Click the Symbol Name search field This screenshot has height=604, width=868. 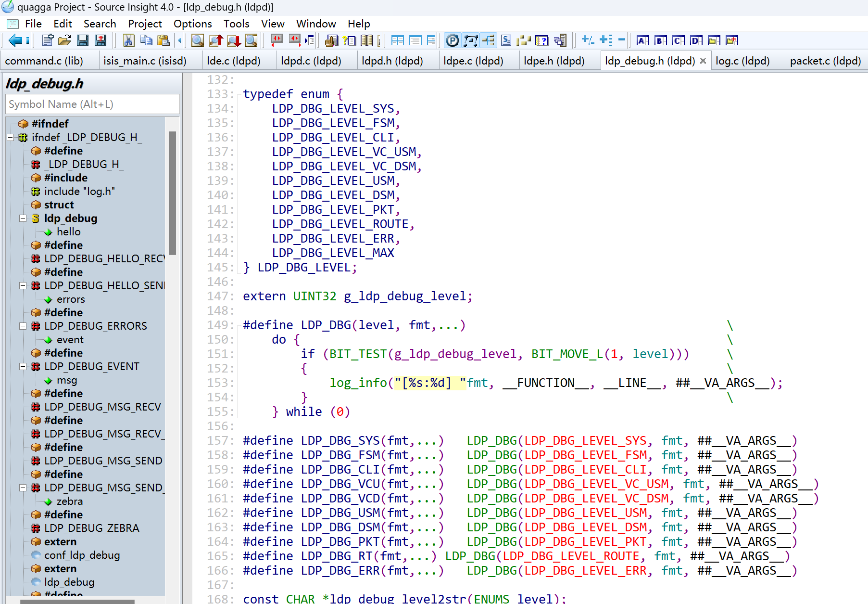click(x=92, y=104)
